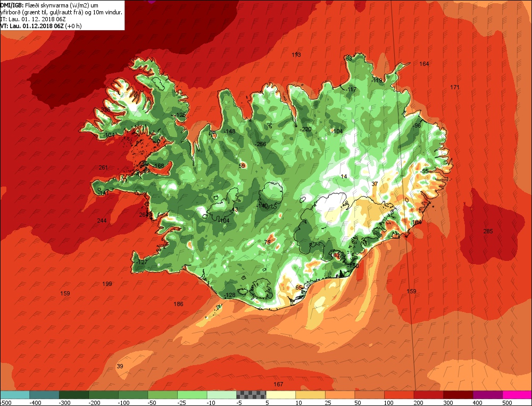Click the light teal legend swatch between -500 and -400

point(14,395)
